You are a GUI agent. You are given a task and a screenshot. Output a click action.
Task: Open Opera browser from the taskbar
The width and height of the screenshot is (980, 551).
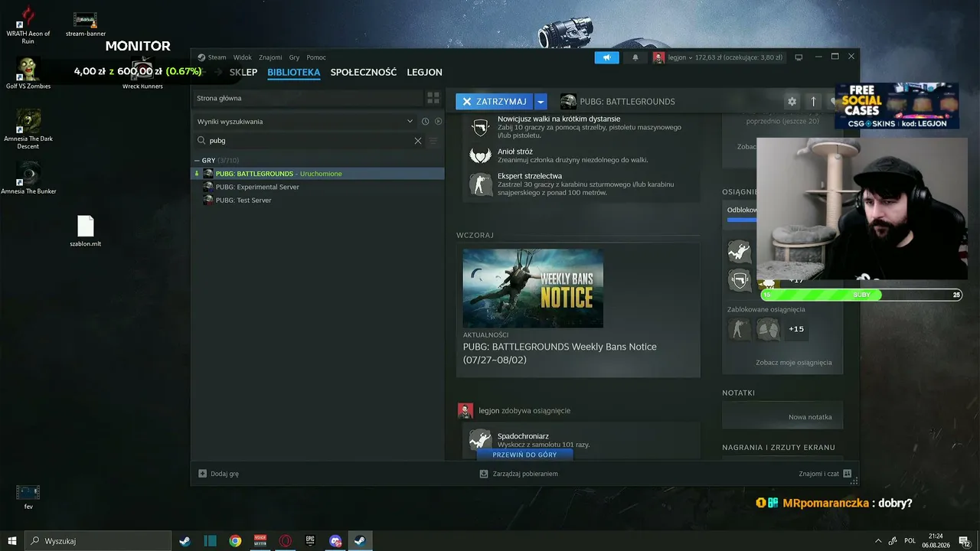pos(285,541)
